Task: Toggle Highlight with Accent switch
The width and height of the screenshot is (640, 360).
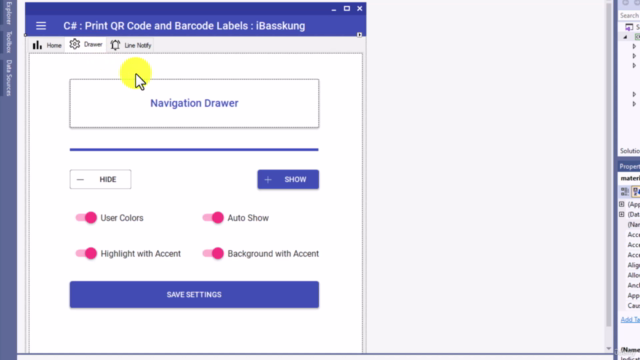Action: click(86, 253)
